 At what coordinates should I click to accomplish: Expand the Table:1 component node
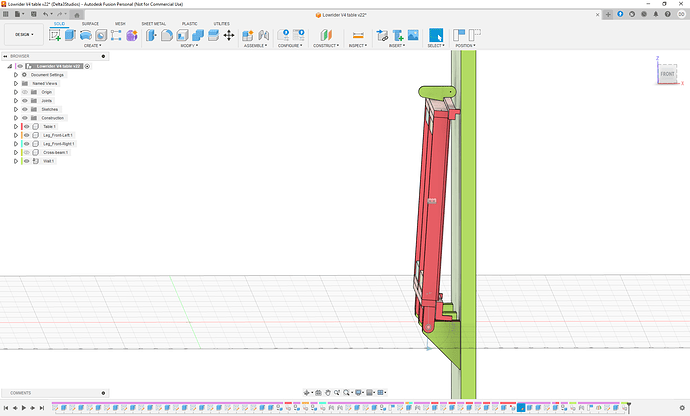pos(16,126)
